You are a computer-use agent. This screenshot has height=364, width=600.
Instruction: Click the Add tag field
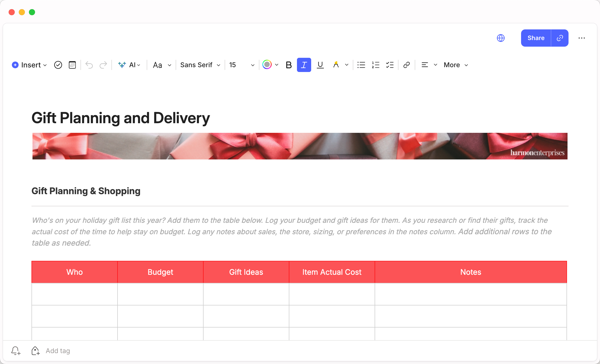tap(58, 351)
